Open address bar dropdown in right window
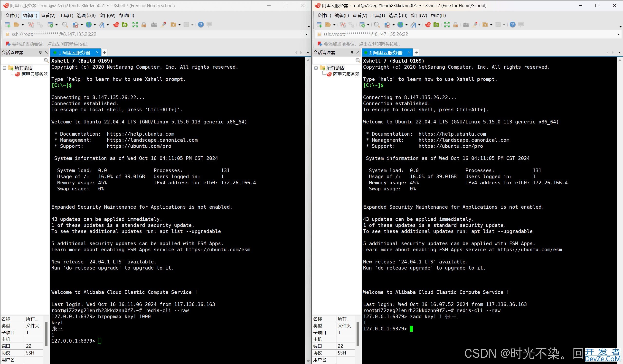 [x=618, y=34]
